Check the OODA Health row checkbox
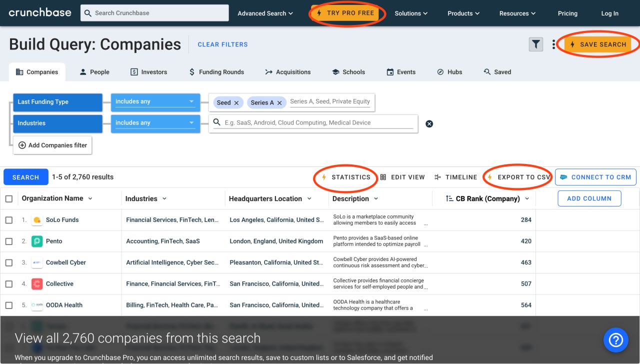 point(9,305)
